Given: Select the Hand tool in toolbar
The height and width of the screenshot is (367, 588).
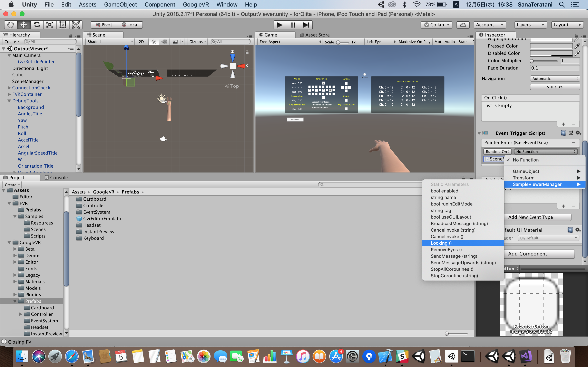Looking at the screenshot, I should tap(10, 25).
